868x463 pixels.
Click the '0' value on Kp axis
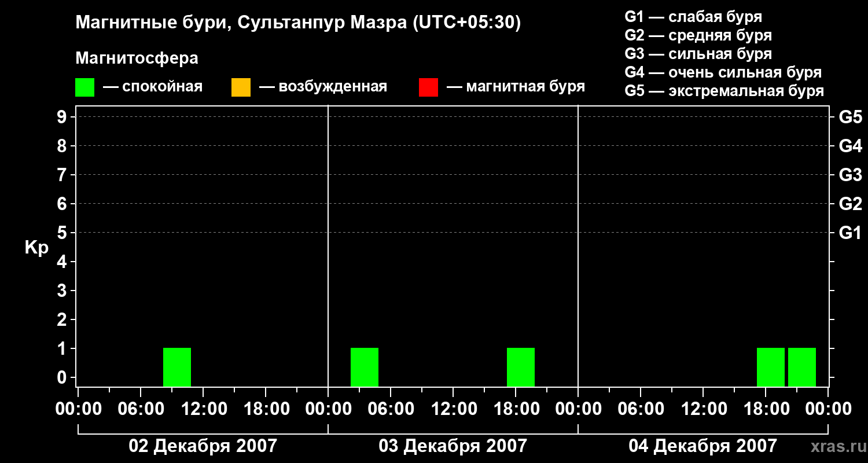click(x=62, y=377)
